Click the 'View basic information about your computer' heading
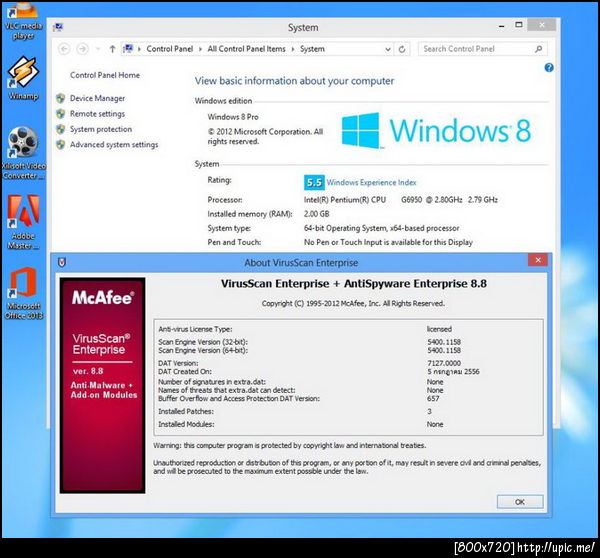 pyautogui.click(x=294, y=81)
